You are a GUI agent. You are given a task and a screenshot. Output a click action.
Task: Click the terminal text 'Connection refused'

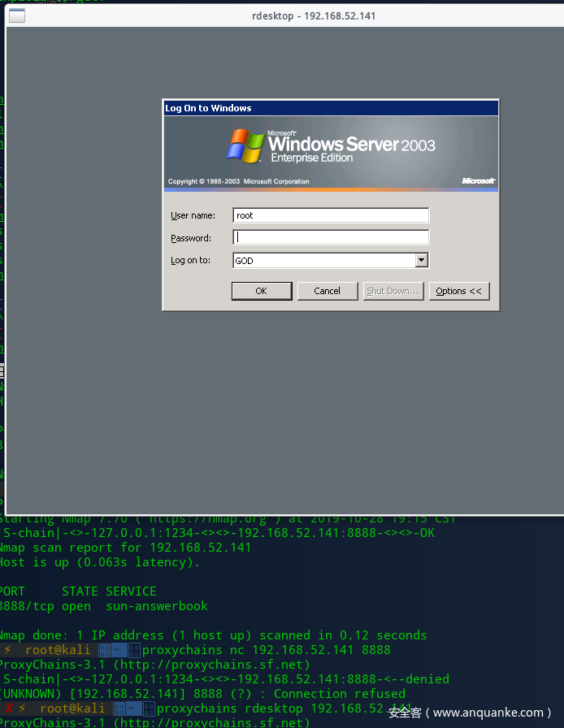click(x=339, y=694)
